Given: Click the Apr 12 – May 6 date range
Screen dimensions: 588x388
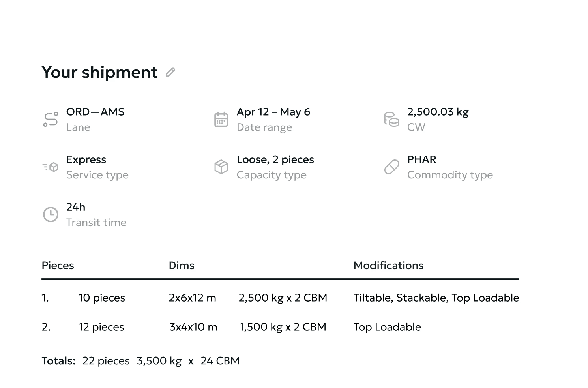Looking at the screenshot, I should pyautogui.click(x=273, y=112).
